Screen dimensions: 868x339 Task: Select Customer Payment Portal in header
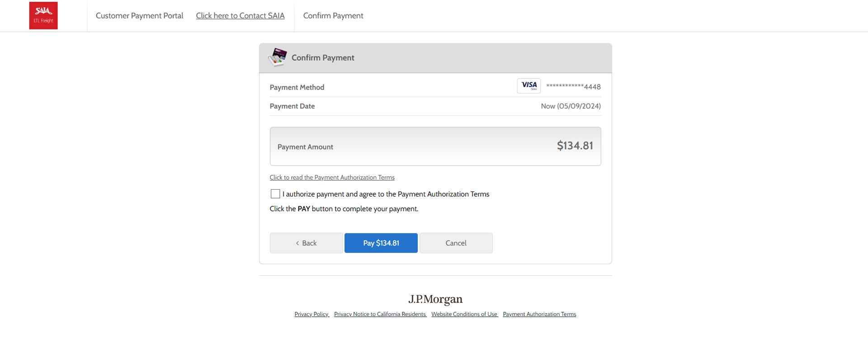click(x=139, y=16)
